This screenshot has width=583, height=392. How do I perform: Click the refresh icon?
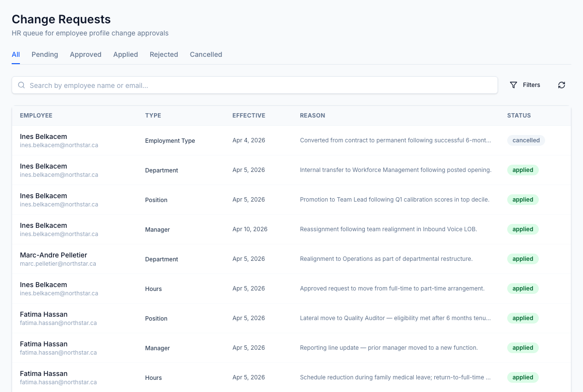pyautogui.click(x=562, y=85)
